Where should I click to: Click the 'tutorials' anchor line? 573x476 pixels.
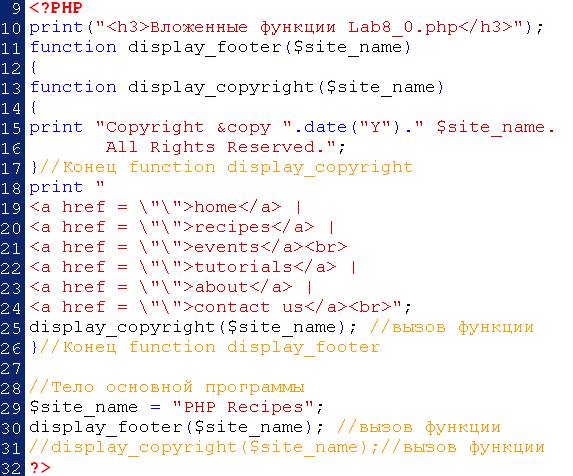[x=193, y=267]
